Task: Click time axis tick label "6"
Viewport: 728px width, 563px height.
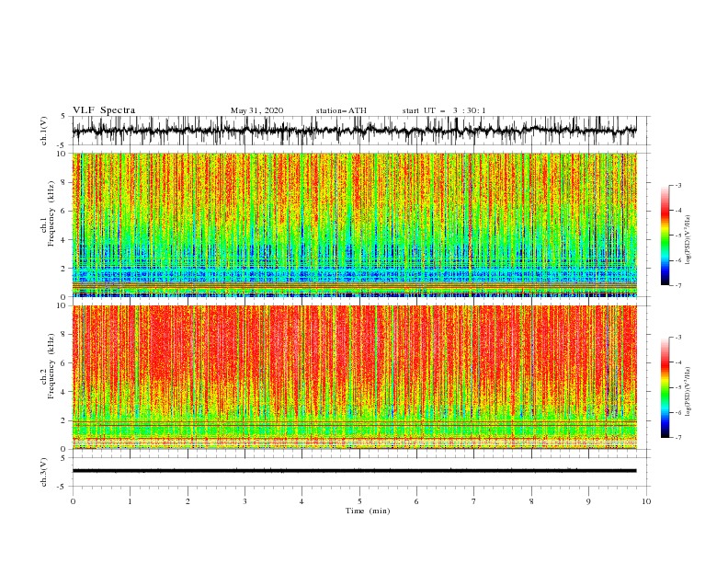Action: 416,501
